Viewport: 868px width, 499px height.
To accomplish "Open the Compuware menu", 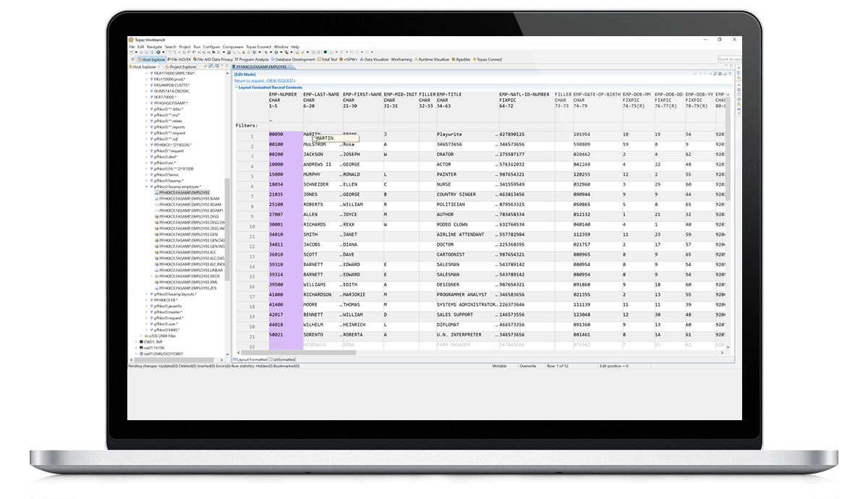I will [233, 46].
